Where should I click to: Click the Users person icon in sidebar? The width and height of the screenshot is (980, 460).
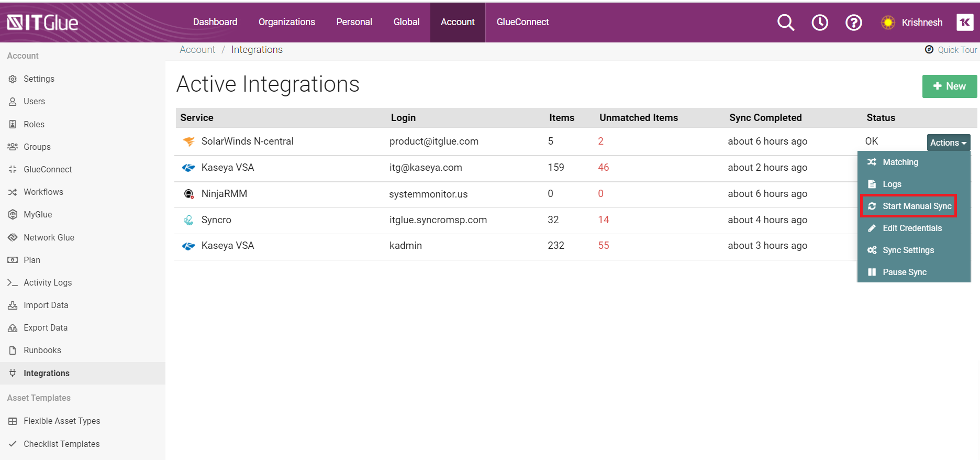click(x=13, y=102)
